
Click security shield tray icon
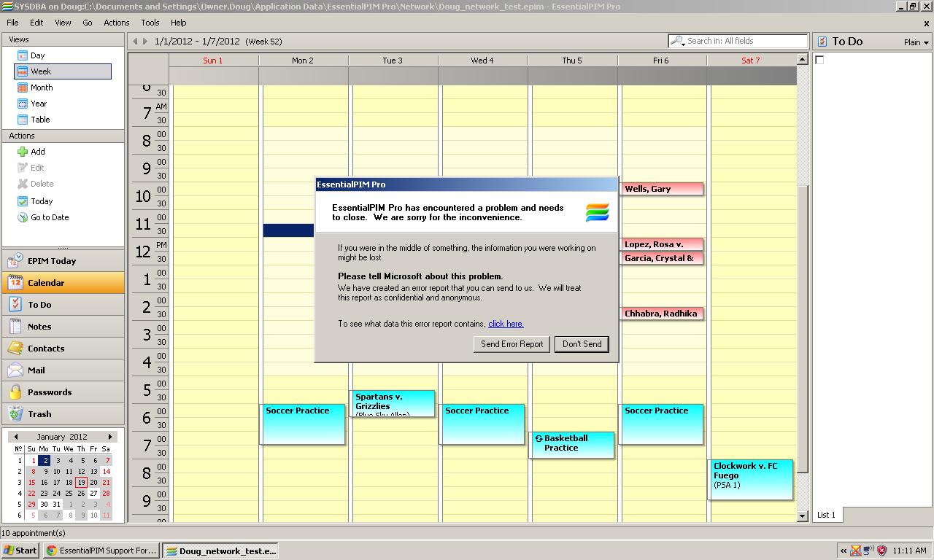881,551
